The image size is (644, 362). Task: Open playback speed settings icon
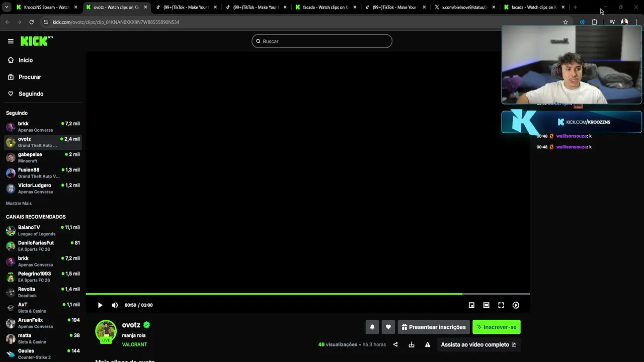[516, 305]
